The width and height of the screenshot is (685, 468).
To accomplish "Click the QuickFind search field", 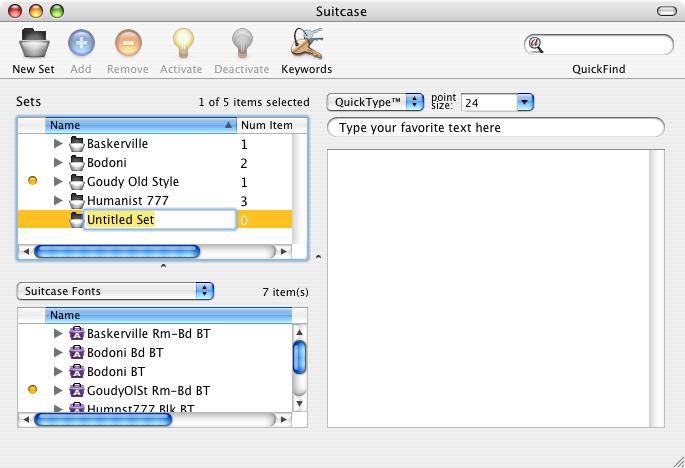I will 599,45.
